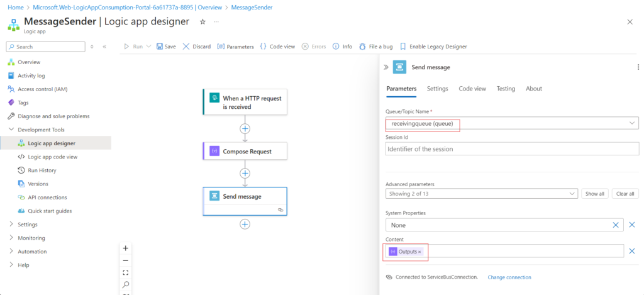The width and height of the screenshot is (644, 295).
Task: Switch to the Parameters tab
Action: click(x=401, y=88)
